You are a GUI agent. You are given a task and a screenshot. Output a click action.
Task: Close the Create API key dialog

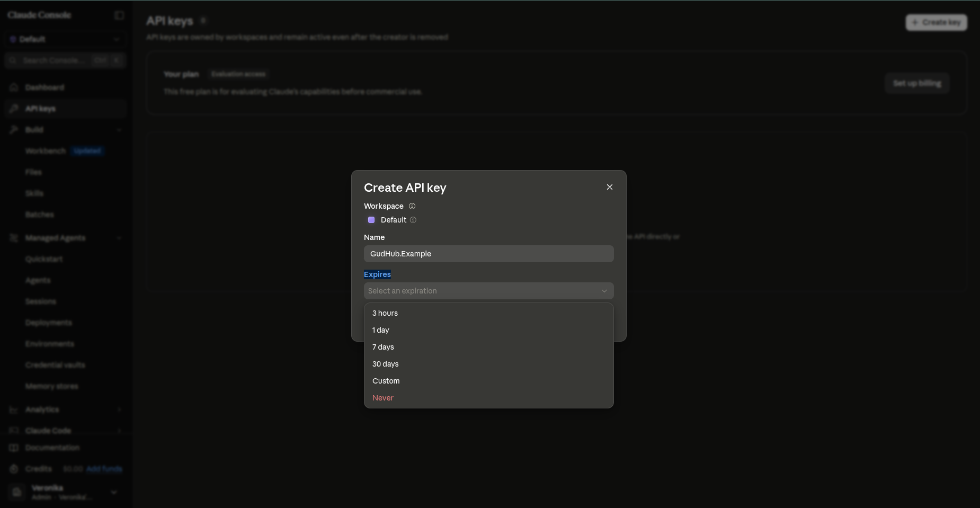(610, 187)
